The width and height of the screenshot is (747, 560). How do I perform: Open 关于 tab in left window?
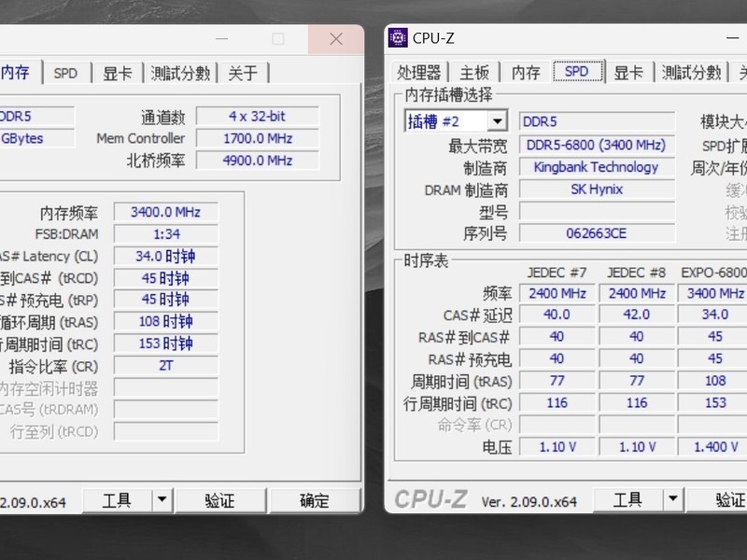243,74
